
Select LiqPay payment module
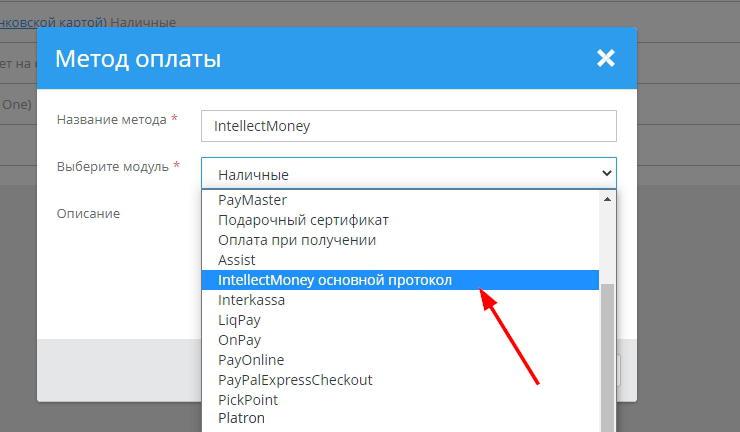click(x=241, y=320)
